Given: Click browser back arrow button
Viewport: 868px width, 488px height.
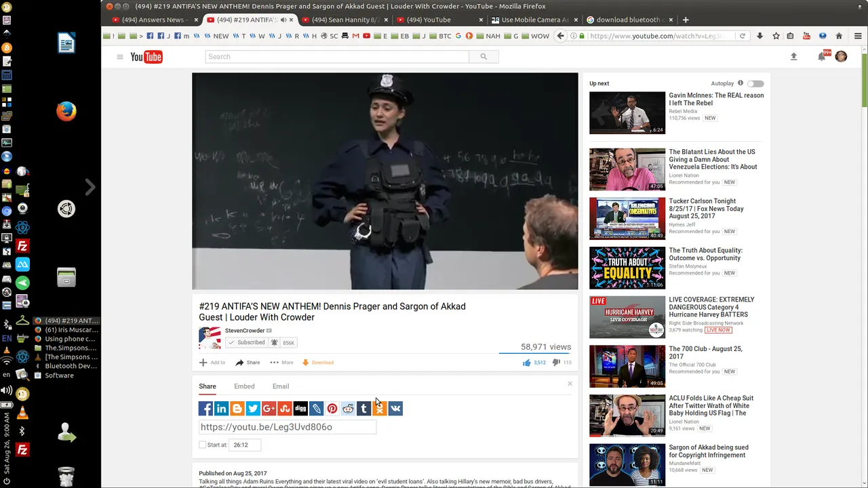Looking at the screenshot, I should [561, 36].
